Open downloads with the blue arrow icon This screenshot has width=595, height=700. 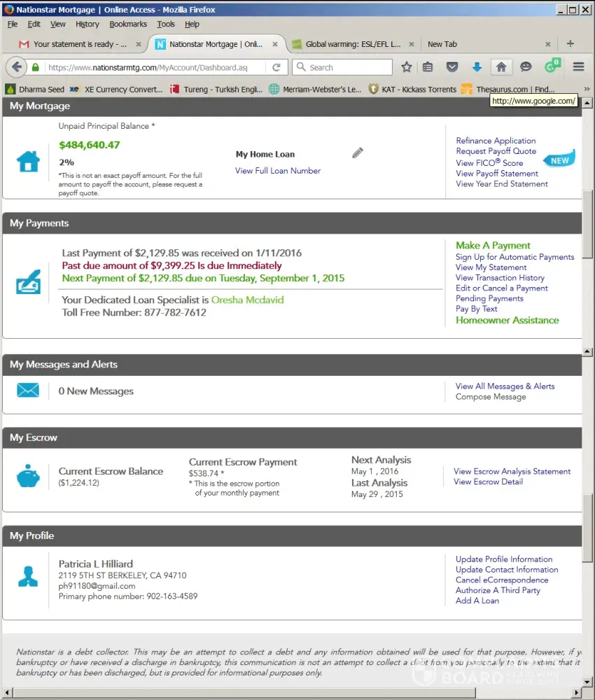point(477,67)
